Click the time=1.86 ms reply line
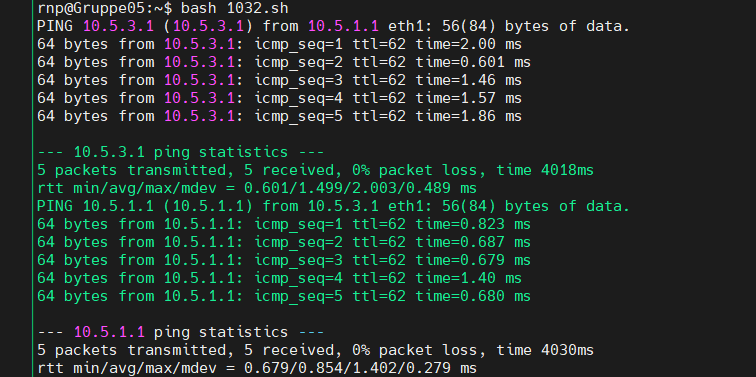The height and width of the screenshot is (377, 756). [279, 116]
